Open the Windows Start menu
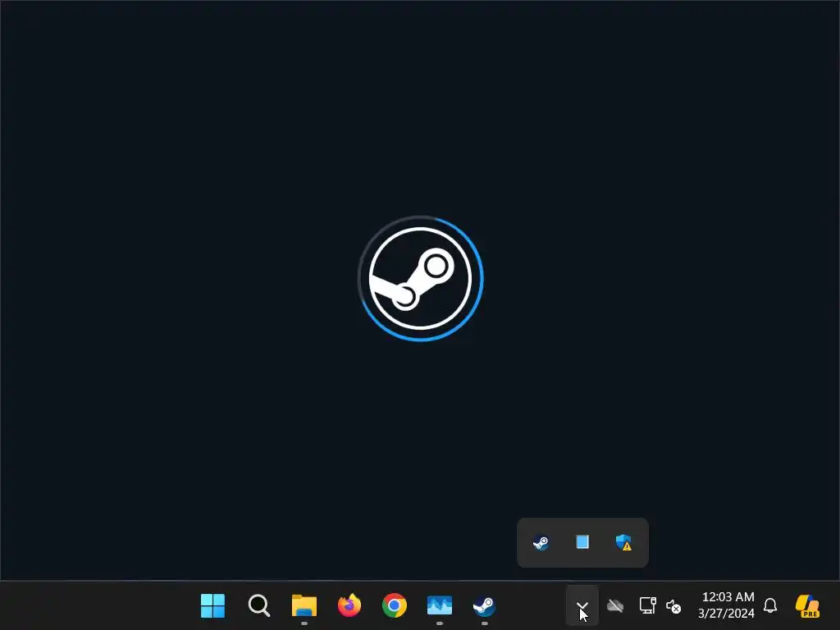Image resolution: width=840 pixels, height=630 pixels. click(212, 606)
